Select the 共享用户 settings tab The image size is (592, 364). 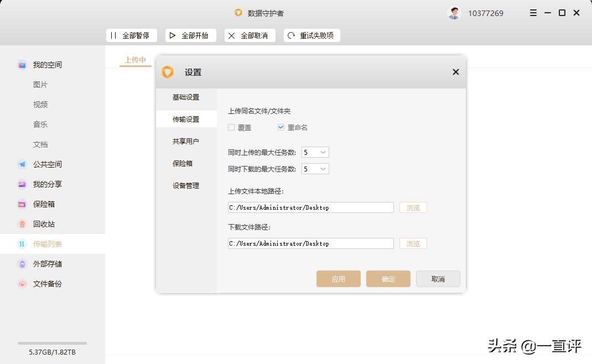coord(186,141)
